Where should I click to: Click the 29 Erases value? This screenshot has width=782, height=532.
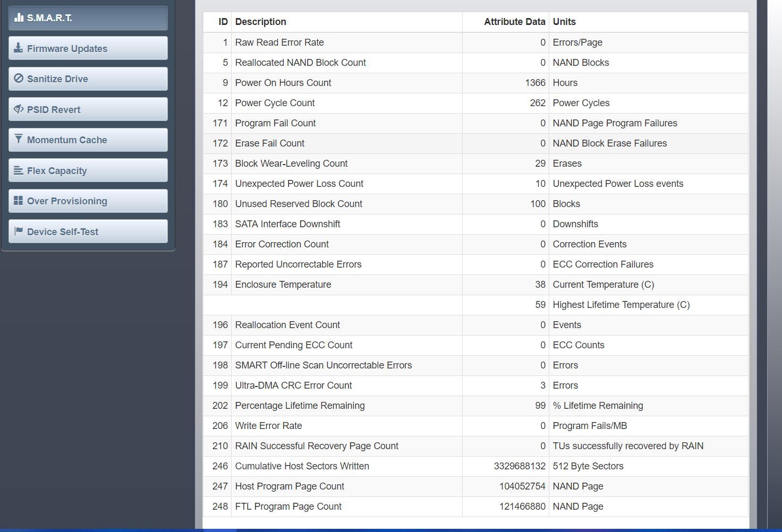[x=540, y=164]
